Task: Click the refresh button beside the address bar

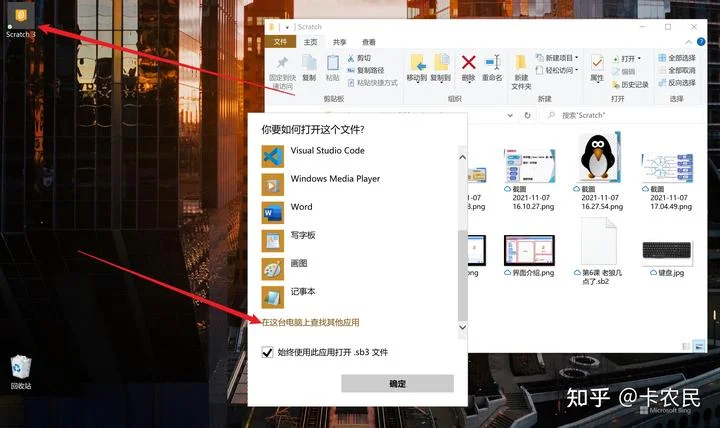Action: [528, 115]
